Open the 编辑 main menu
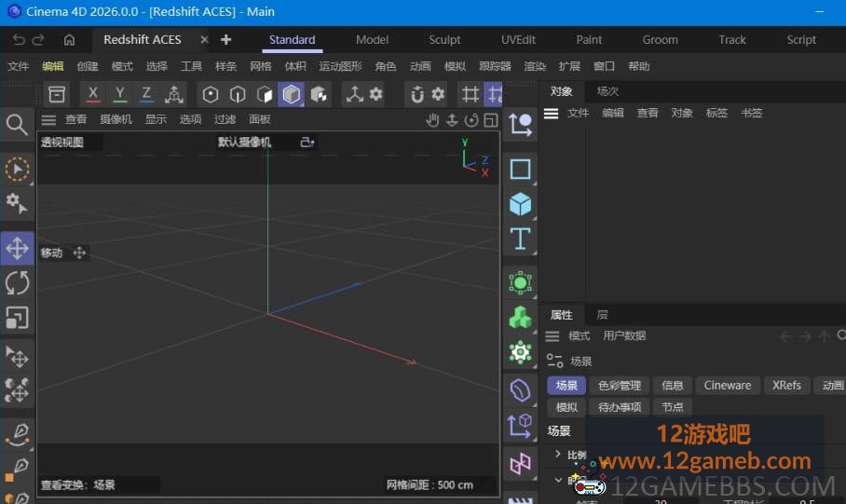The height and width of the screenshot is (504, 846). click(52, 66)
